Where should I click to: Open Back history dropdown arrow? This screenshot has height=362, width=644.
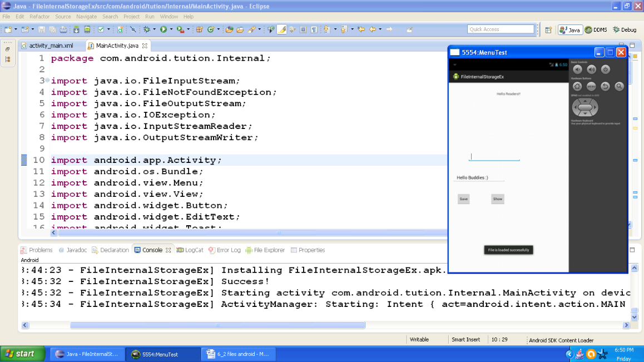[x=380, y=29]
